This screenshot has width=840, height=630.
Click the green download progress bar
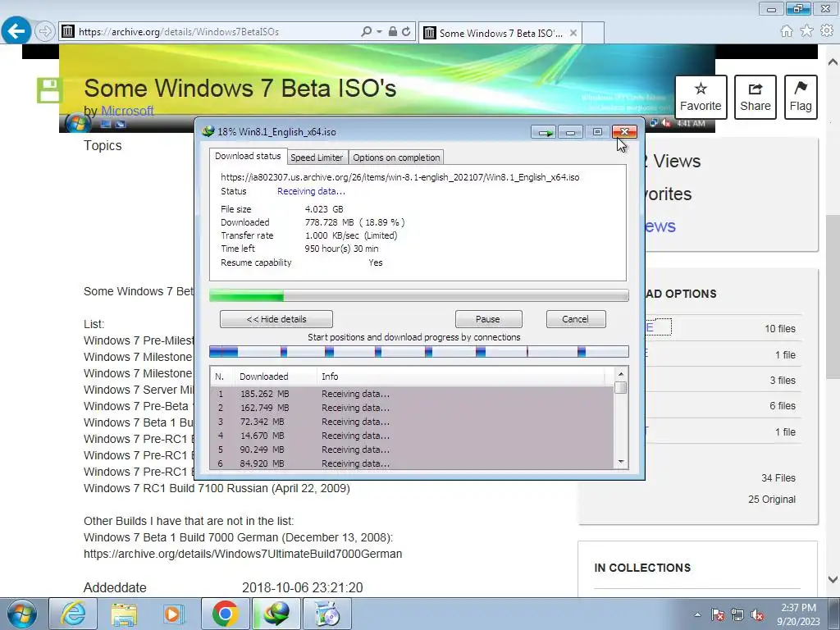tap(419, 295)
